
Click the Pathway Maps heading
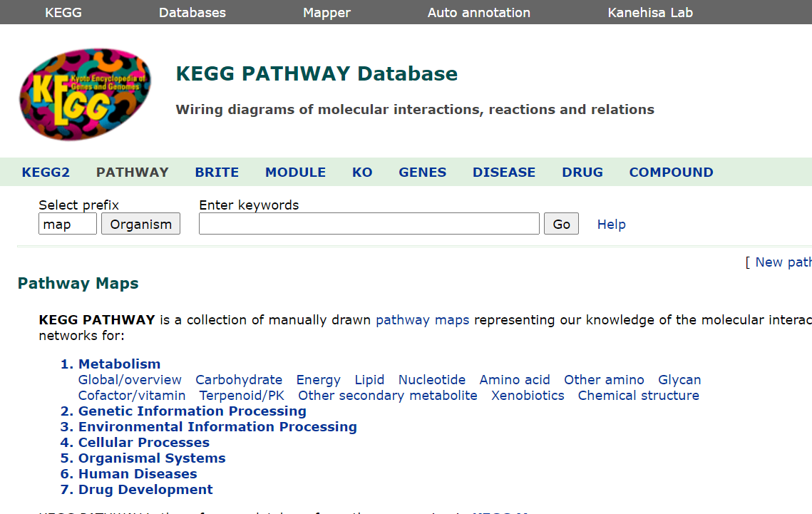78,284
